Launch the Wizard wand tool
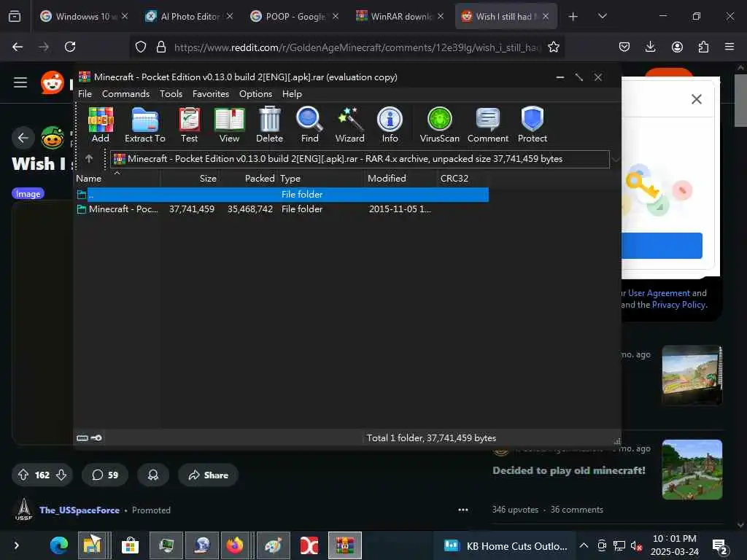Image resolution: width=747 pixels, height=560 pixels. click(x=349, y=125)
